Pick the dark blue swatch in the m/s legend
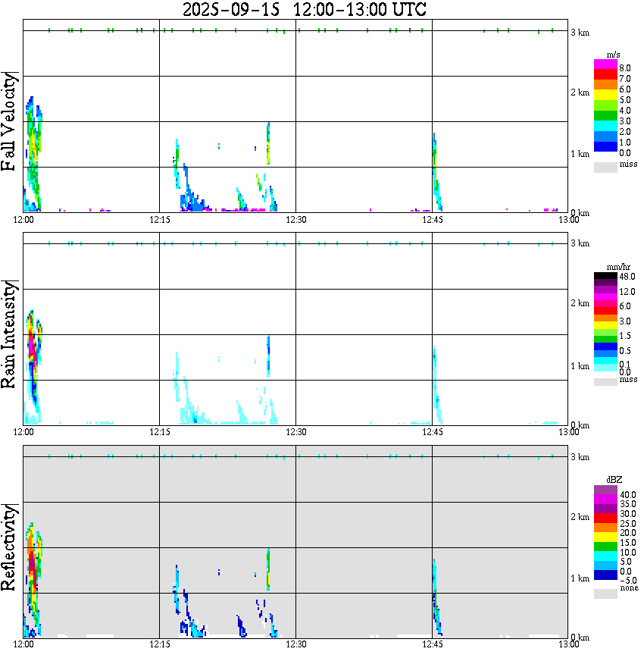This screenshot has width=644, height=658. (x=605, y=146)
